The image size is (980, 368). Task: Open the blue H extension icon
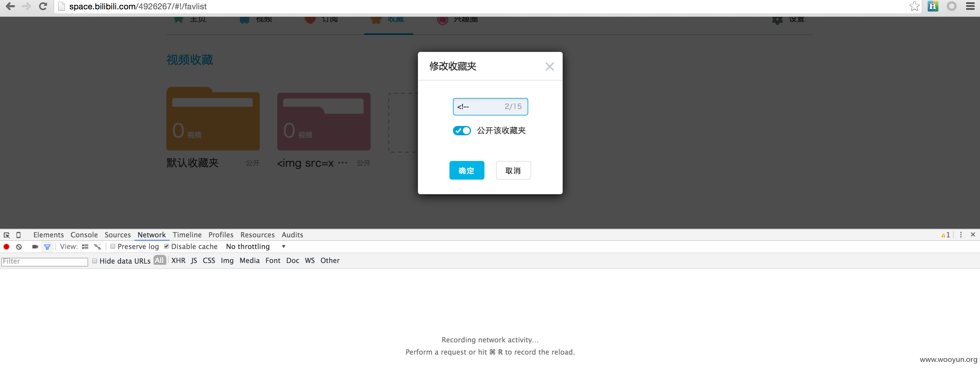[x=933, y=6]
